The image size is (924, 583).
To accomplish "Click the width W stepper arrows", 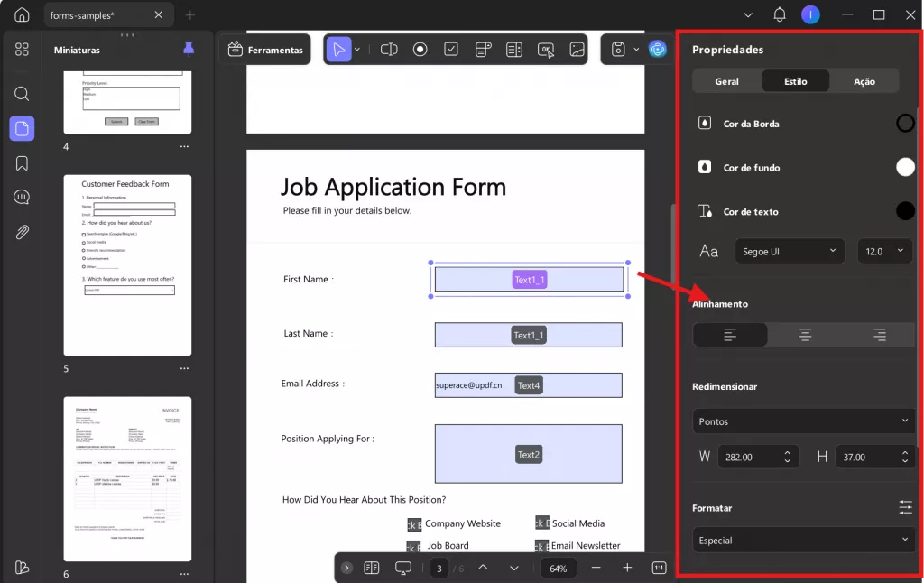I will [787, 457].
